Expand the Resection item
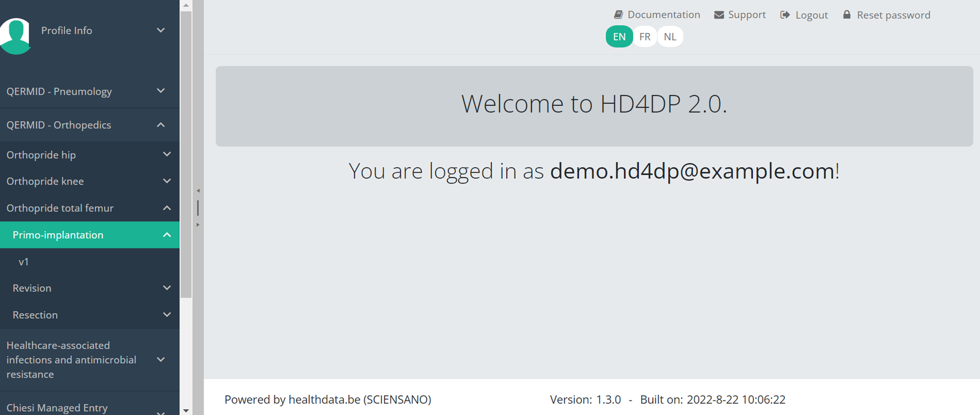The image size is (980, 415). tap(167, 315)
